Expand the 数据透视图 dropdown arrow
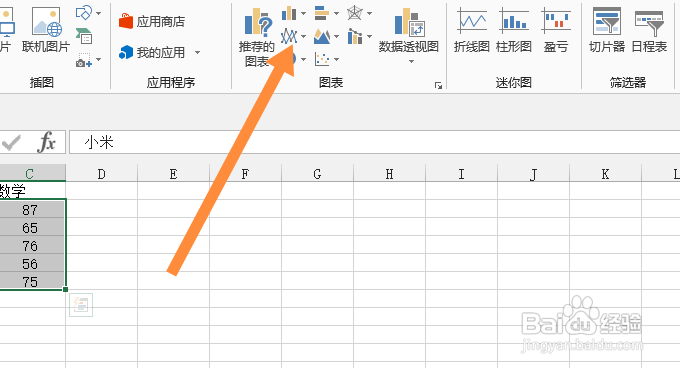Image resolution: width=680 pixels, height=368 pixels. point(411,62)
